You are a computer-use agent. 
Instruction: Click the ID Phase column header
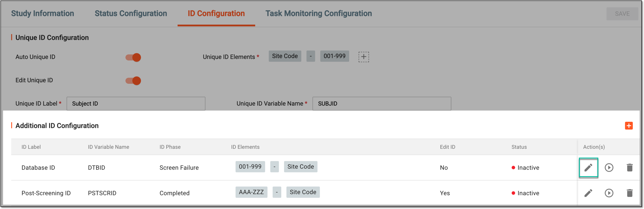170,147
